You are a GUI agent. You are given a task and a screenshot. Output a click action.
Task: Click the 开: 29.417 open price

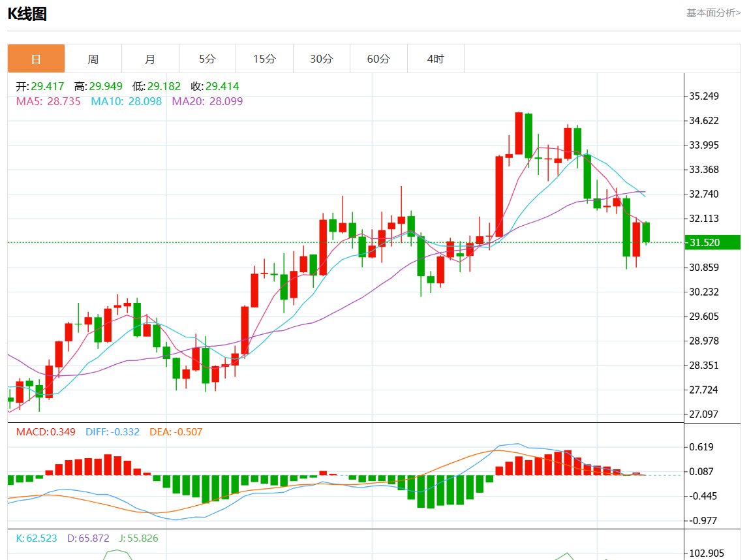coord(40,87)
